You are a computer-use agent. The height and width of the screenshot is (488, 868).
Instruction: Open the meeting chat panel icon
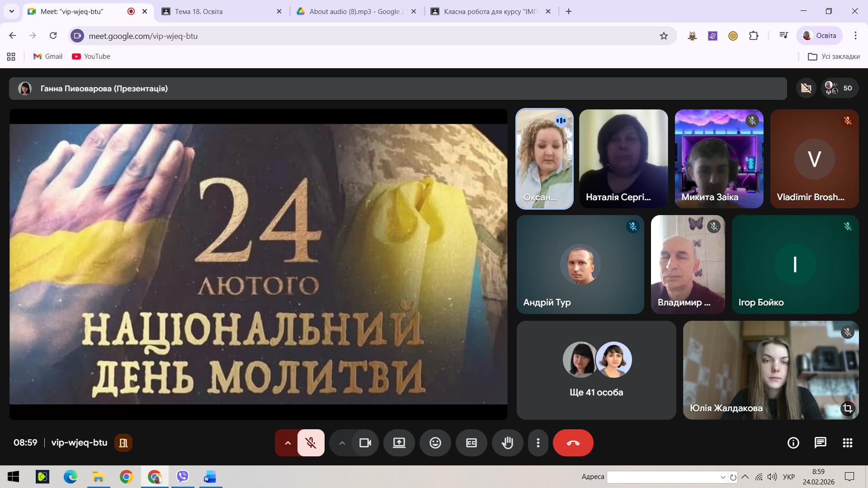[820, 443]
